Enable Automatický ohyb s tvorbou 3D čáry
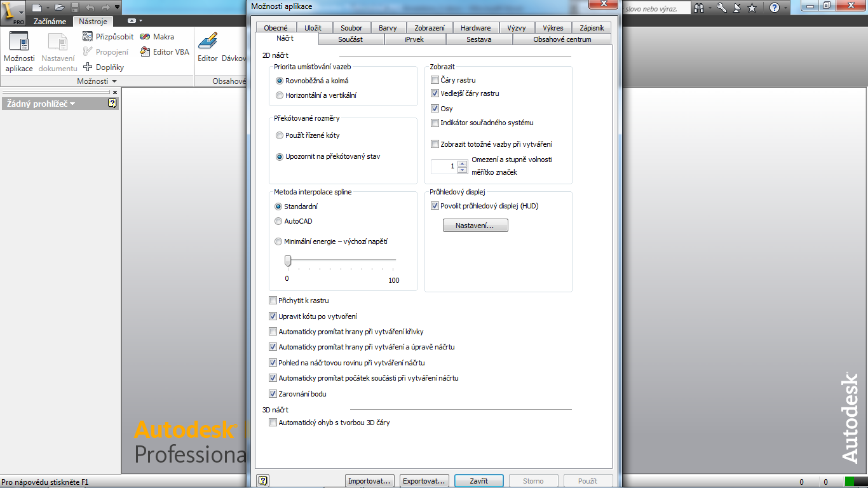Image resolution: width=868 pixels, height=488 pixels. coord(273,423)
